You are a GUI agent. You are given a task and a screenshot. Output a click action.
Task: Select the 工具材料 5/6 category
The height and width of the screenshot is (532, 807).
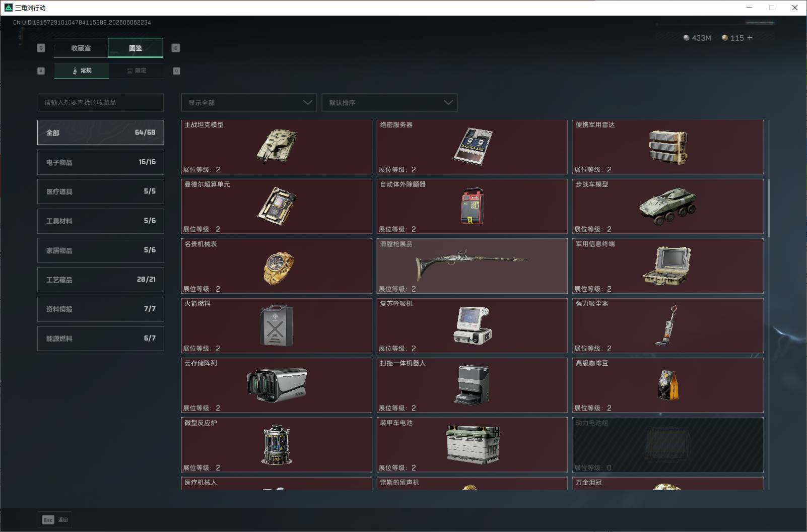(x=101, y=221)
